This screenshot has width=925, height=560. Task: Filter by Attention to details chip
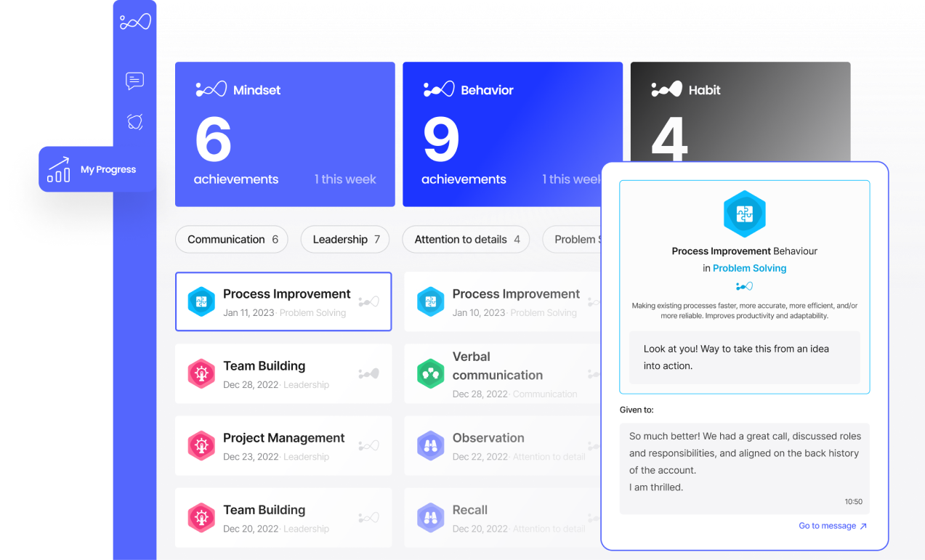coord(465,239)
